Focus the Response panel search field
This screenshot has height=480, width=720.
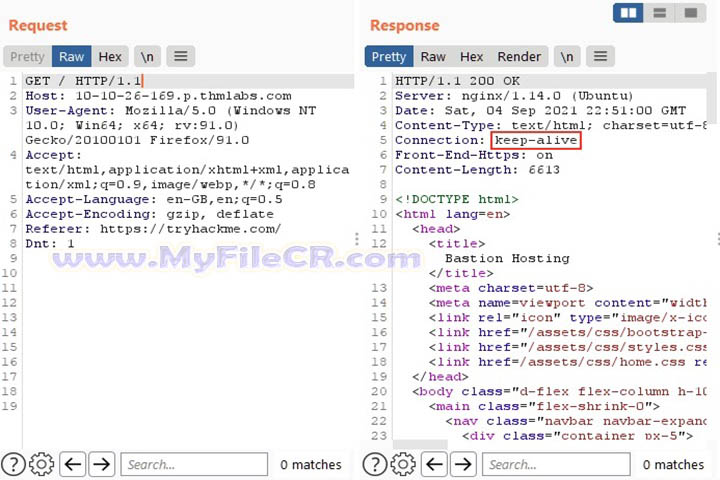click(x=556, y=464)
